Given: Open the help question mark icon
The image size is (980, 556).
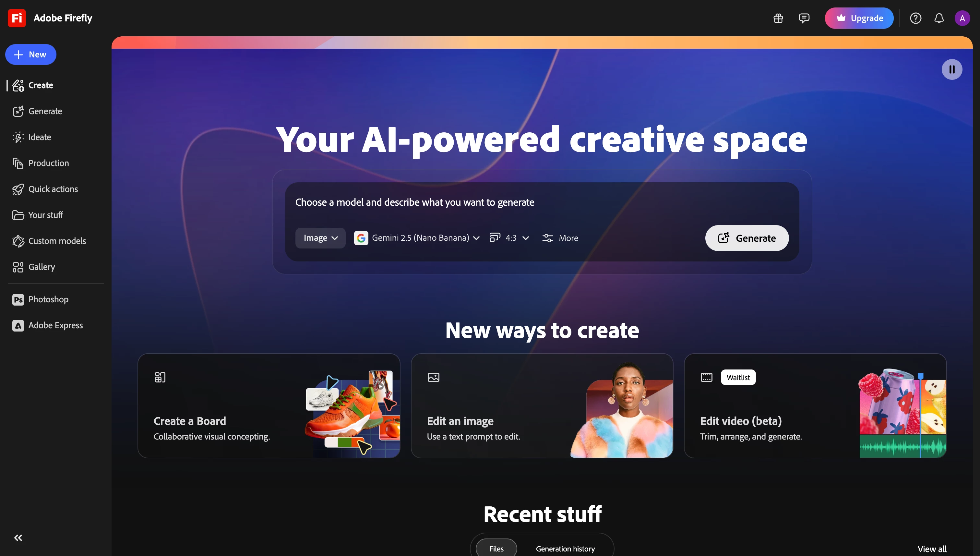Looking at the screenshot, I should [x=915, y=18].
